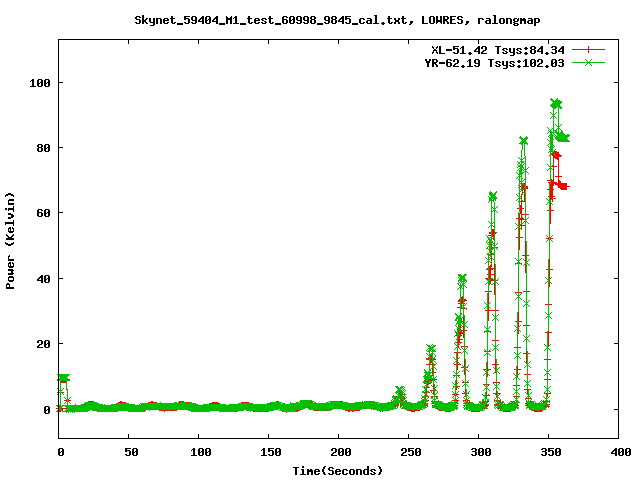Click the y-axis tick label 80

click(x=43, y=148)
